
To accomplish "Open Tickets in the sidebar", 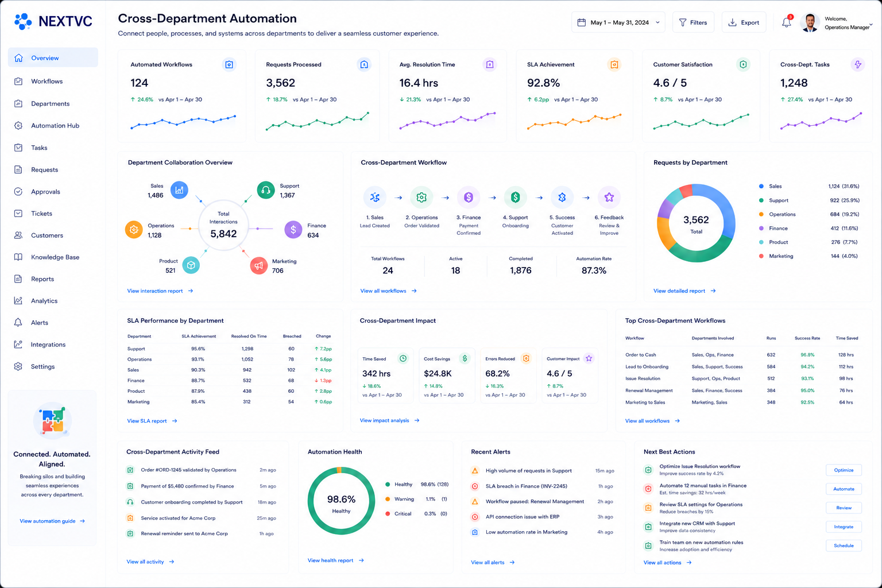I will [53, 214].
